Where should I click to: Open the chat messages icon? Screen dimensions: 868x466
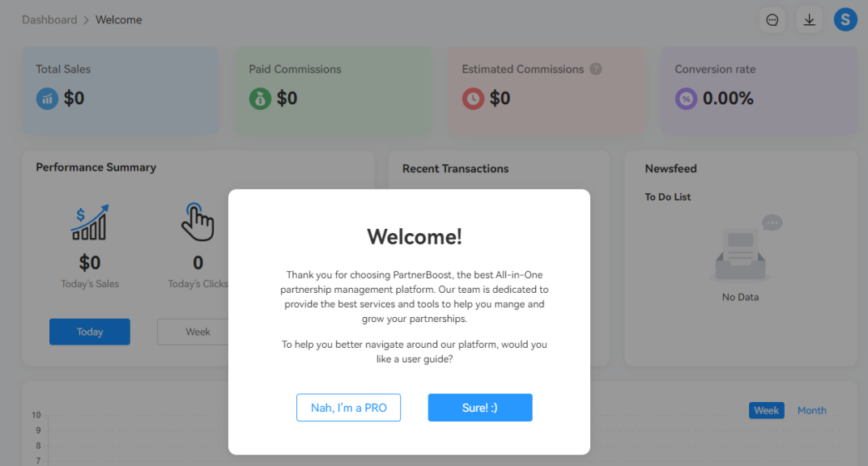pos(772,20)
